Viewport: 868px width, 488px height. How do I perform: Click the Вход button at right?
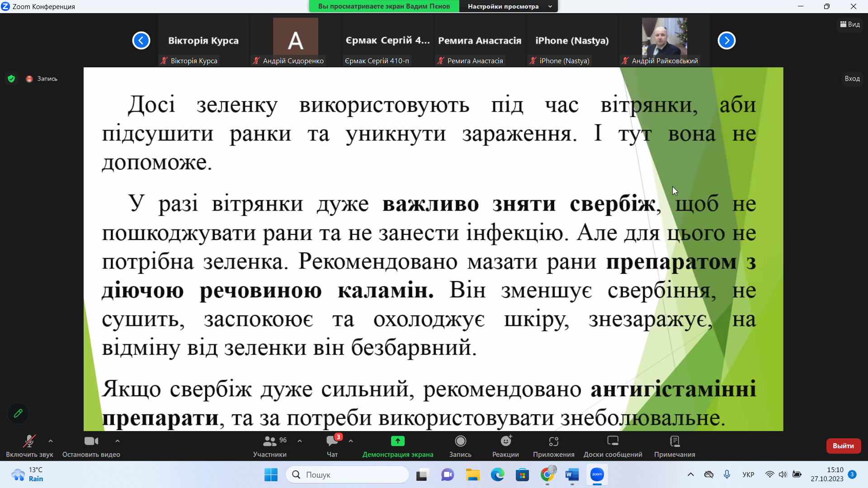coord(852,79)
